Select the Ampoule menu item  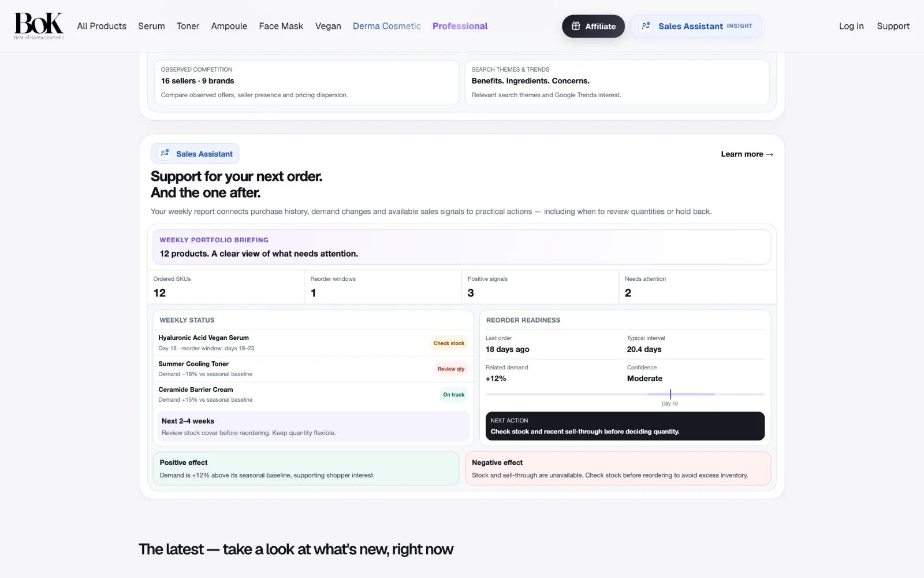pos(229,26)
